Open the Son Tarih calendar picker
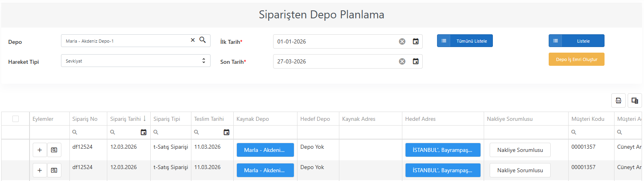 click(416, 61)
